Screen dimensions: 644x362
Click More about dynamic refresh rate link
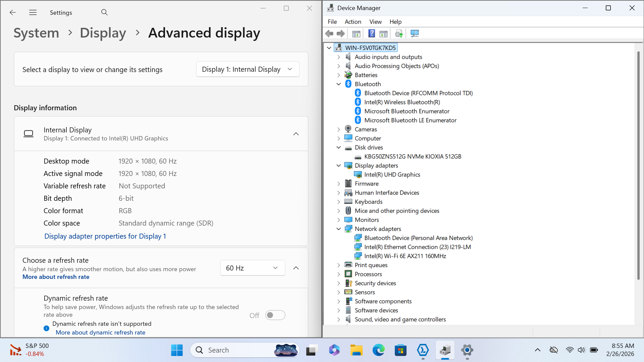pos(100,333)
